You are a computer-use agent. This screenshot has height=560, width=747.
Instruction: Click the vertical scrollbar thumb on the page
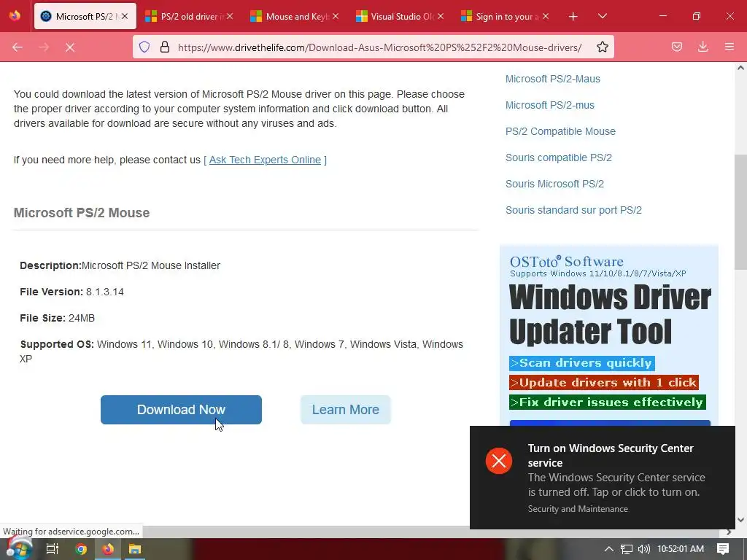click(x=740, y=212)
